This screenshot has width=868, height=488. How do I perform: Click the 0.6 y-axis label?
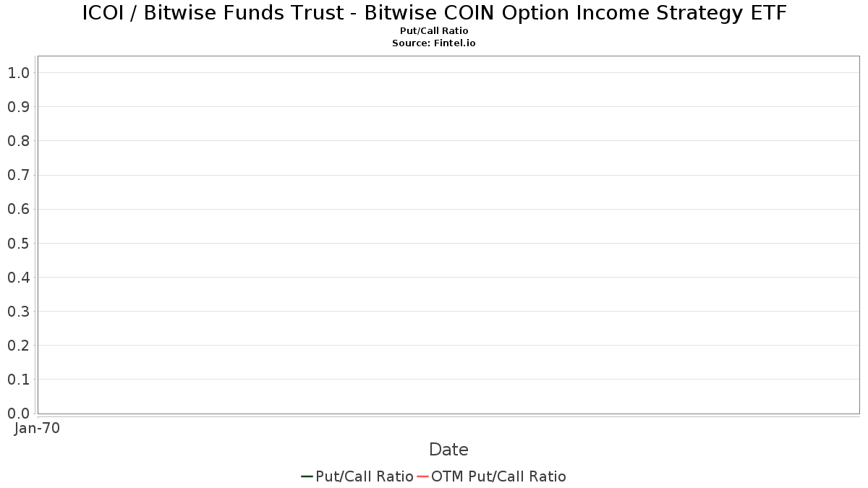click(x=18, y=209)
